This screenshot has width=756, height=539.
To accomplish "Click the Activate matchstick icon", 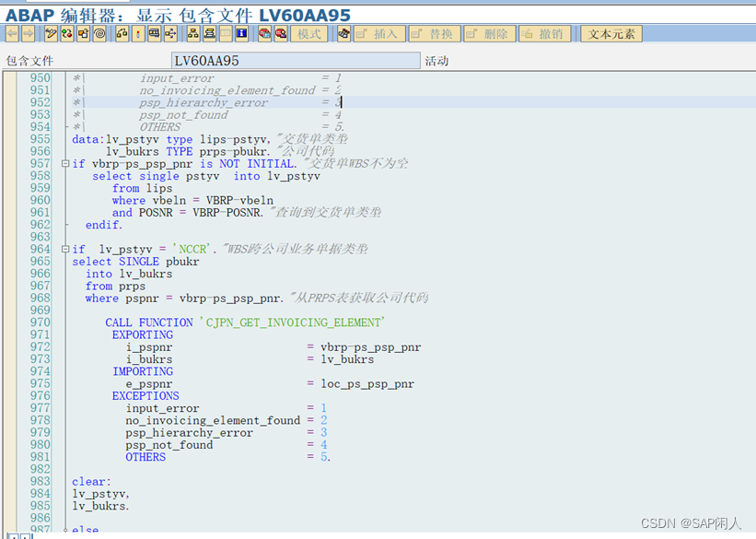I will click(x=138, y=34).
